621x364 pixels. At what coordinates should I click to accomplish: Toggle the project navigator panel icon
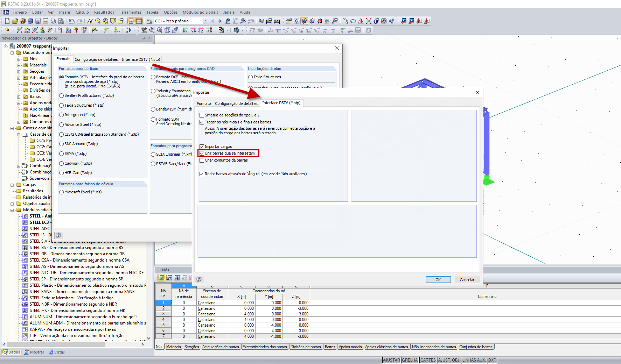click(131, 21)
